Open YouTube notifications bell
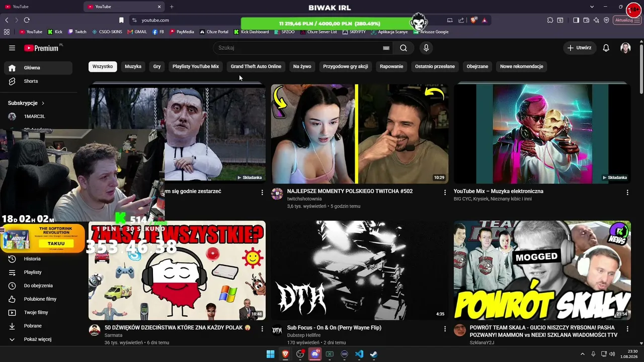Image resolution: width=644 pixels, height=362 pixels. point(606,48)
